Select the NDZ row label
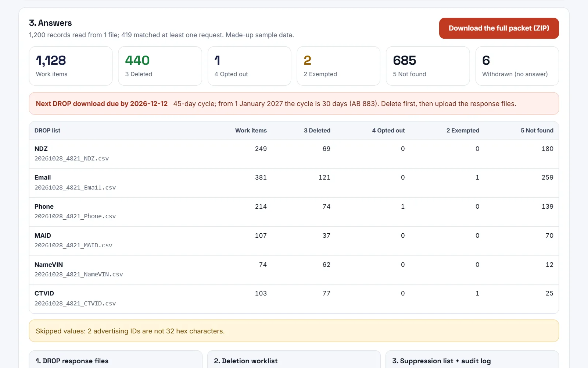The width and height of the screenshot is (588, 368). pos(41,149)
